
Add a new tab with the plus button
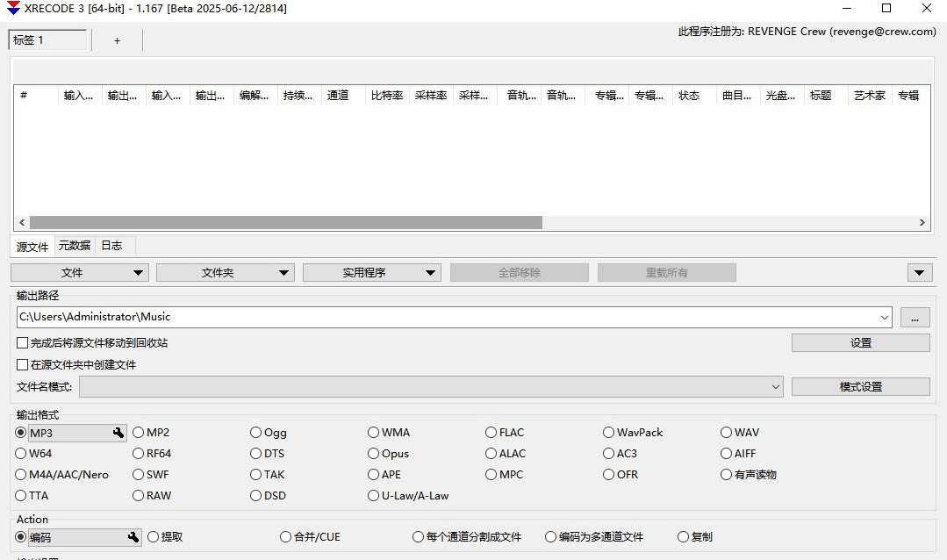117,40
